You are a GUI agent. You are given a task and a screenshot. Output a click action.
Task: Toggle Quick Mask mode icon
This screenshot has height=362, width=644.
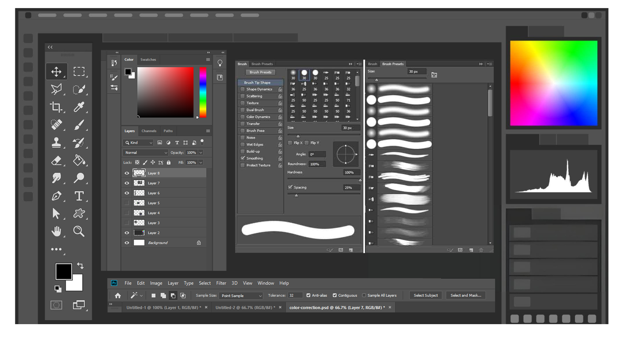[x=56, y=305]
